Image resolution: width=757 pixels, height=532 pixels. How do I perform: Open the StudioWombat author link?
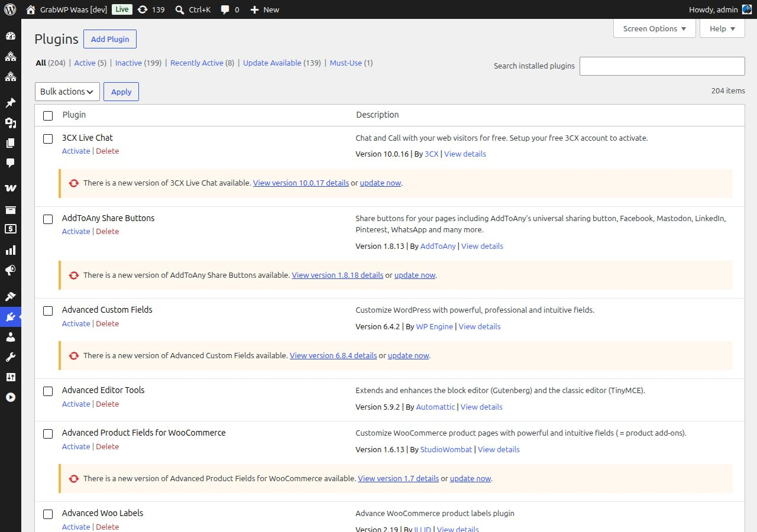447,449
